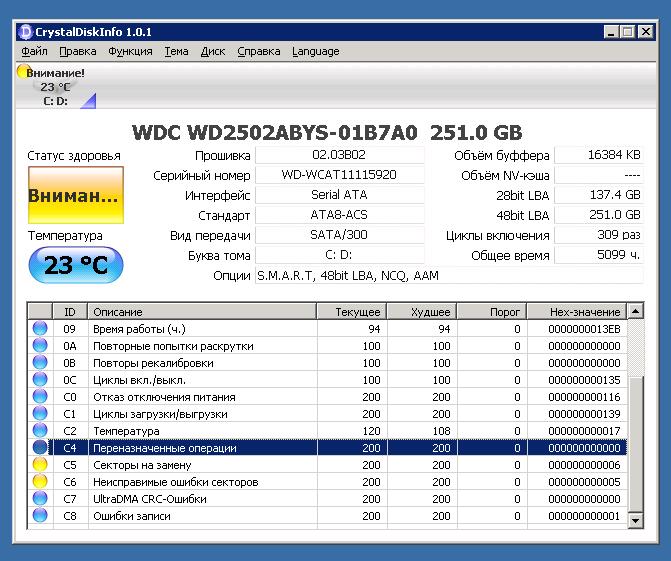Click the drive letter field C: D:

click(x=339, y=255)
